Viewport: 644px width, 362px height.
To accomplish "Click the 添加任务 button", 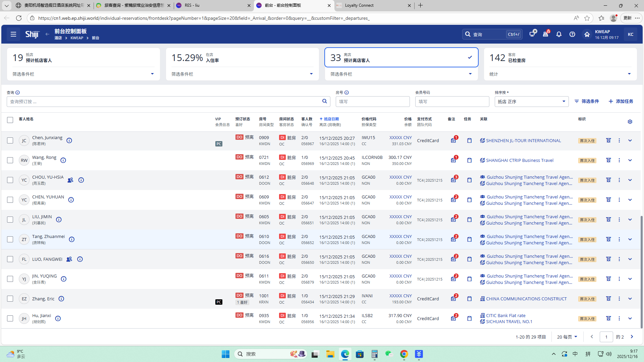I will coord(621,101).
